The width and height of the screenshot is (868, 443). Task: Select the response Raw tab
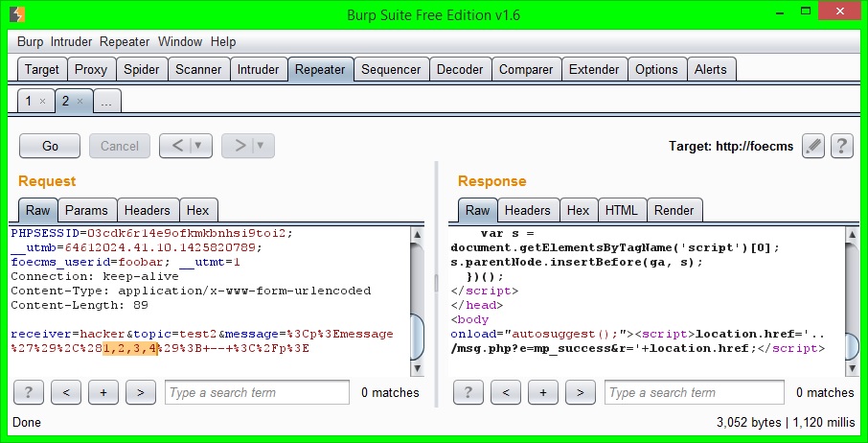click(478, 210)
